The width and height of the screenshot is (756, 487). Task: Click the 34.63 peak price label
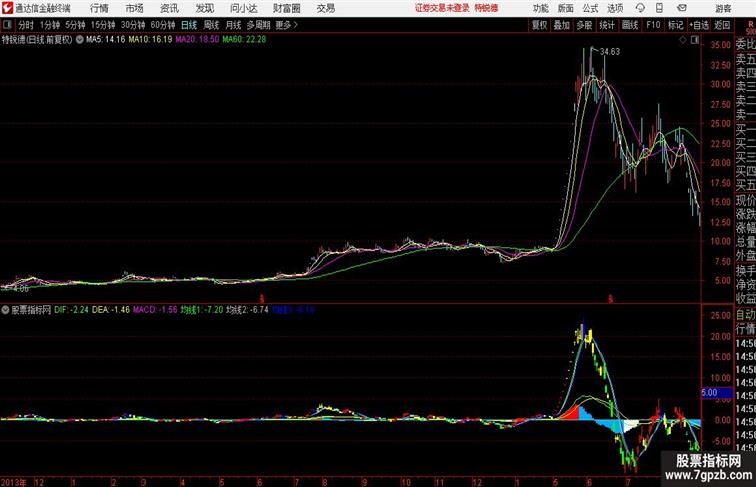(x=610, y=52)
